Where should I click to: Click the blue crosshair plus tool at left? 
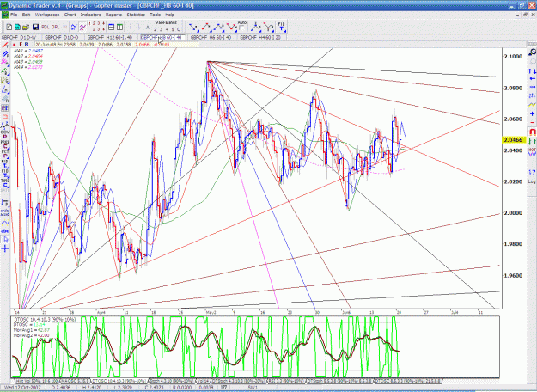5,248
